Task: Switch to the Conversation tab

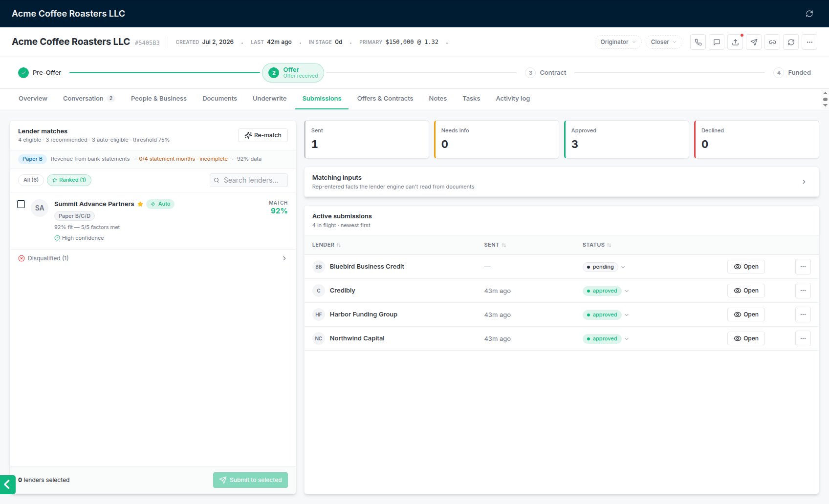Action: (88, 99)
